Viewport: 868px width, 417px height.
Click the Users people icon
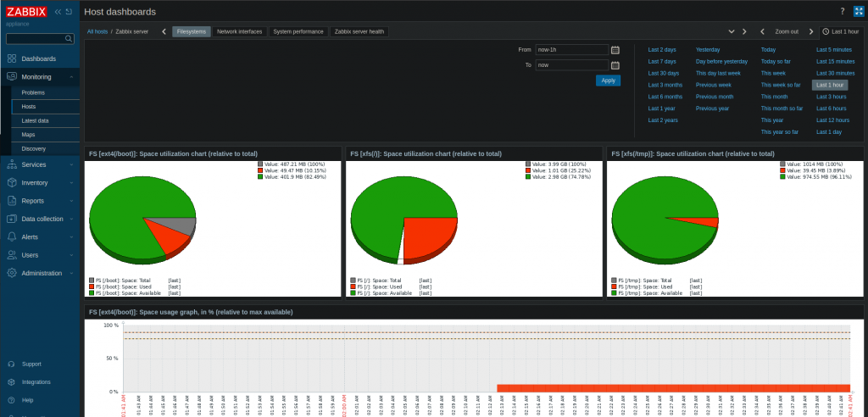(12, 255)
